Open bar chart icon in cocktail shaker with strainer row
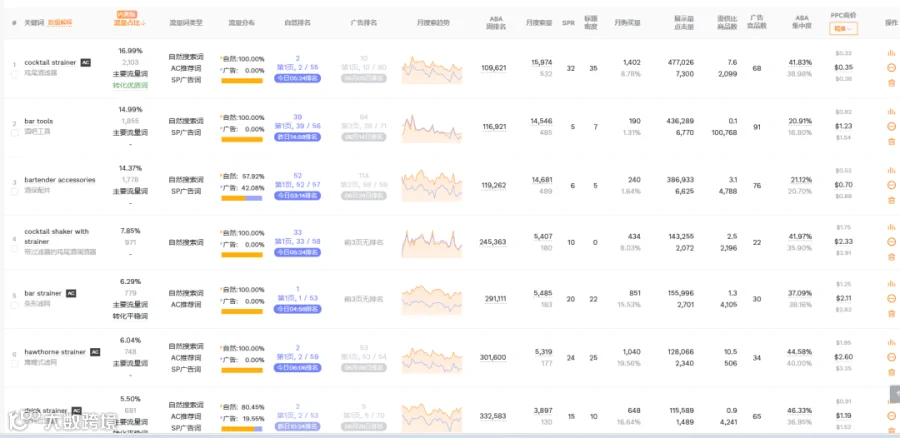900x438 pixels. point(891,227)
